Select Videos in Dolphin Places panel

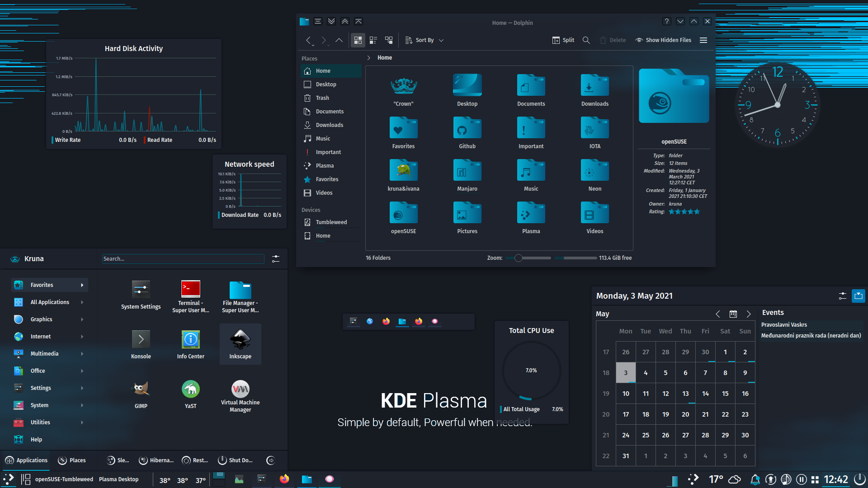331,193
